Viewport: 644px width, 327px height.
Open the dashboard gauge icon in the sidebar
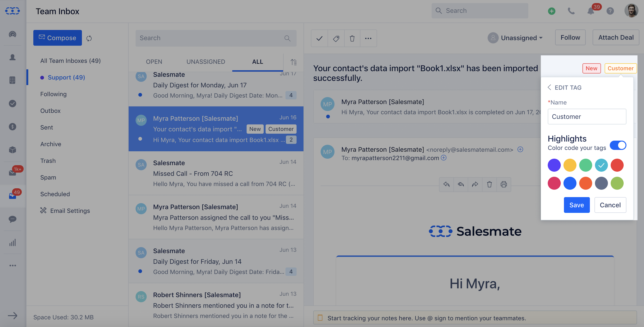pos(13,34)
